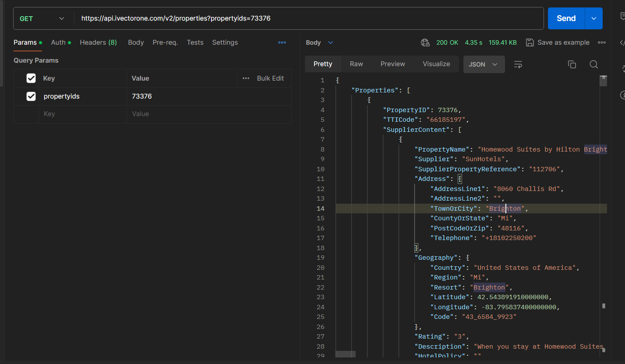The width and height of the screenshot is (625, 364).
Task: Click the Resort Brighton value
Action: [489, 287]
